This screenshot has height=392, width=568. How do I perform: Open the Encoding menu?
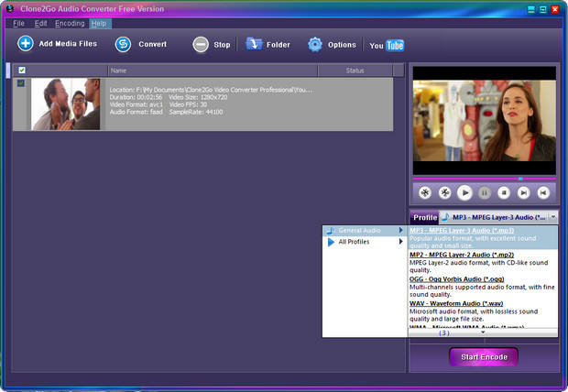[x=70, y=24]
